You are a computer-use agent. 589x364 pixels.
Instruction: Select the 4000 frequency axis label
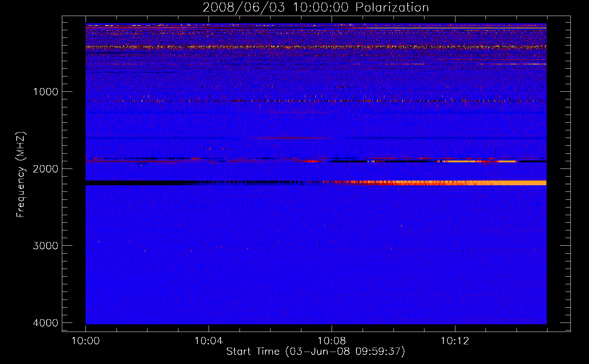pyautogui.click(x=46, y=323)
